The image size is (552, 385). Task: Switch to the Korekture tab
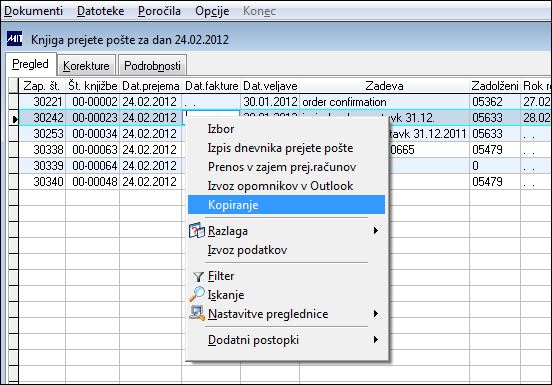(x=86, y=65)
